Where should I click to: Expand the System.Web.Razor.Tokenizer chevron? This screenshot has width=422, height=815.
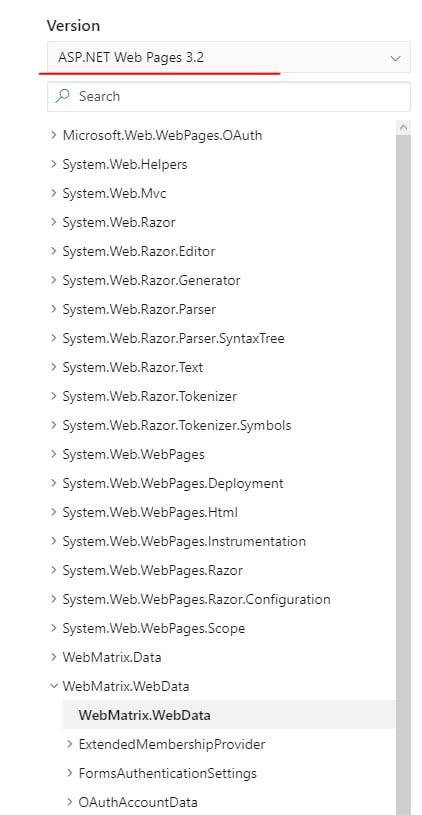(x=54, y=397)
